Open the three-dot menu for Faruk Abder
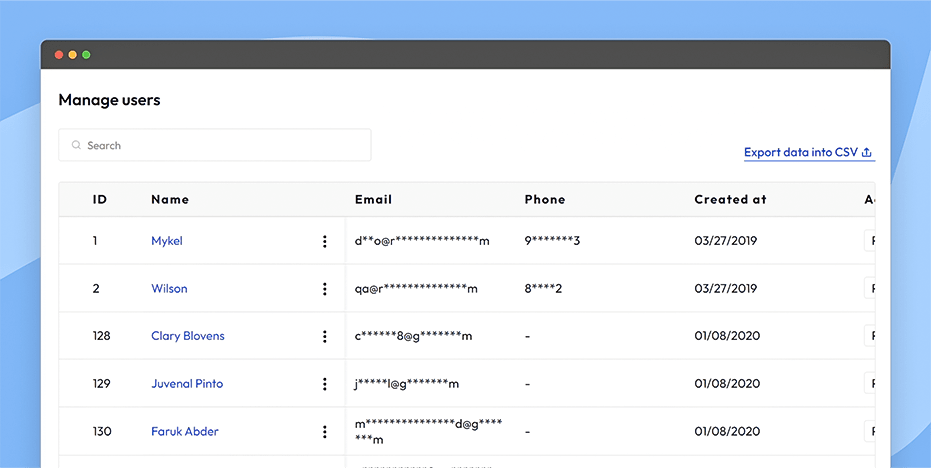Viewport: 931px width, 468px height. coord(324,431)
